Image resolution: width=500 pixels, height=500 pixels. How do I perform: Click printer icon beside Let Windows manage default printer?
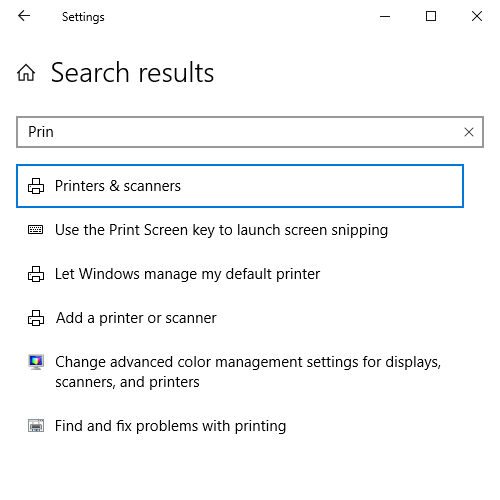[36, 274]
